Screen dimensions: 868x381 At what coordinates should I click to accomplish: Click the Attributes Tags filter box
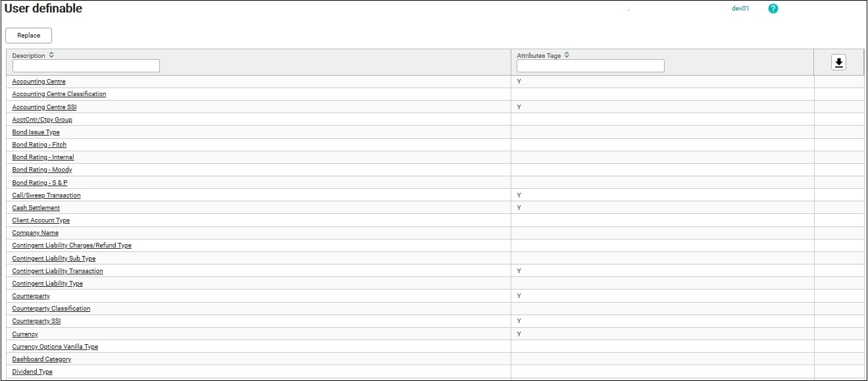[x=590, y=66]
